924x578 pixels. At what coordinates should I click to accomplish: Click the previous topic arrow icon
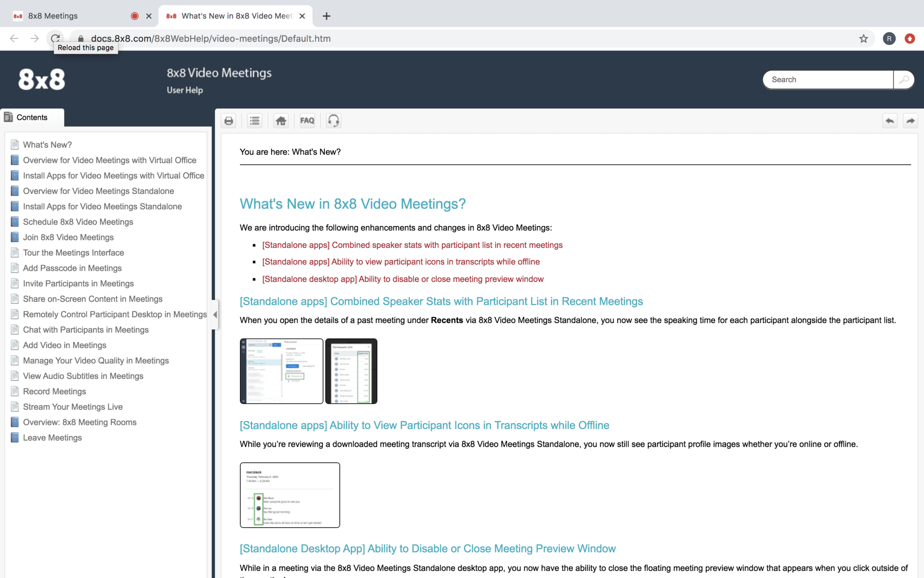click(x=890, y=121)
